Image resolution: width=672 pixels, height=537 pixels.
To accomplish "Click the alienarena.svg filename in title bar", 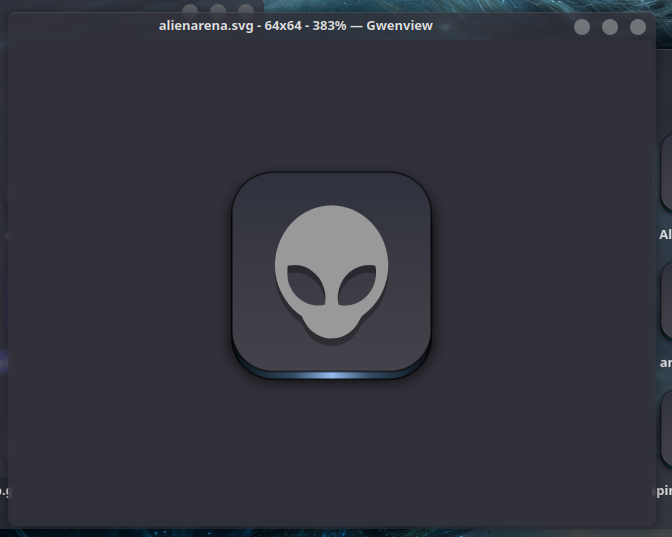I will point(205,25).
